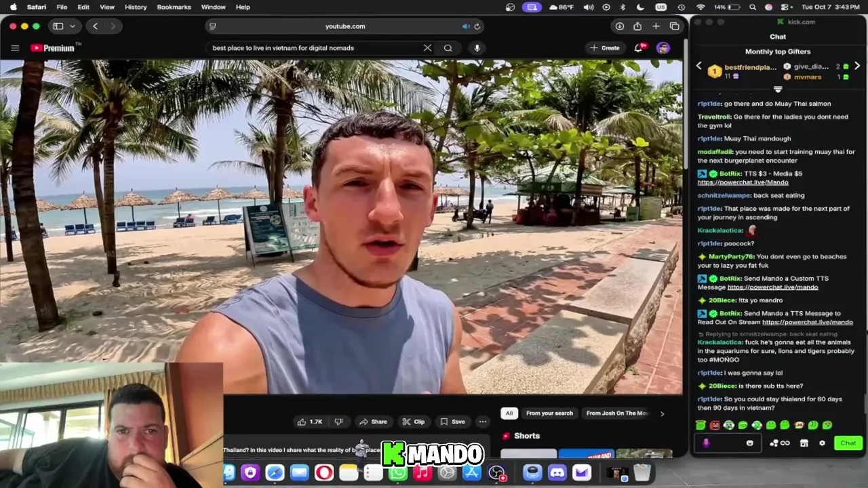Open the Window menu
Viewport: 868px width, 488px height.
point(213,7)
